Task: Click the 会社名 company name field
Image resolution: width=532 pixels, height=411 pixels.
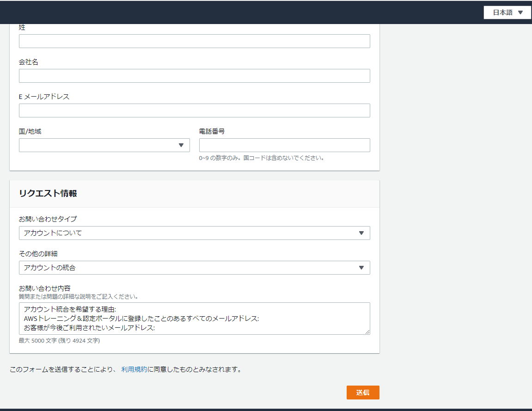Action: tap(195, 76)
